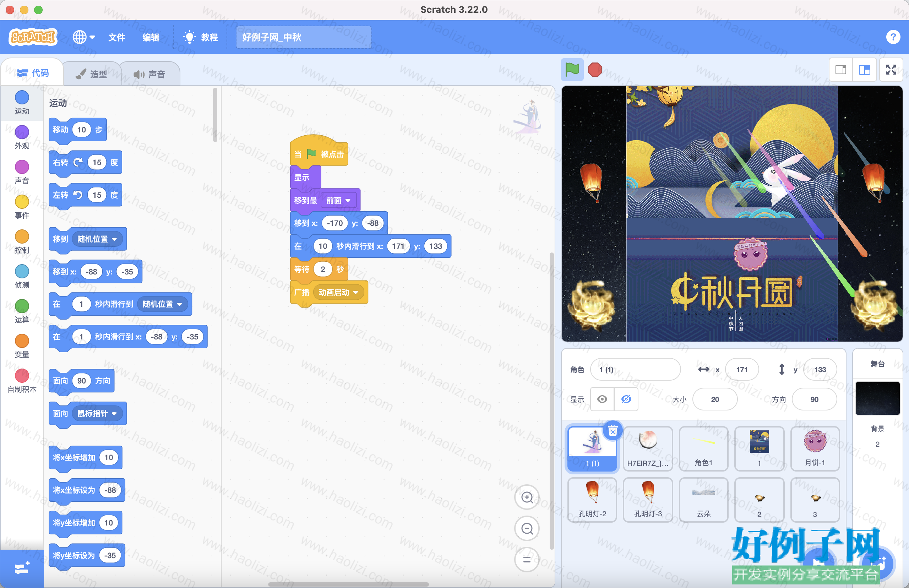Click the sprite x position field
Screen dimensions: 909x588
point(742,369)
